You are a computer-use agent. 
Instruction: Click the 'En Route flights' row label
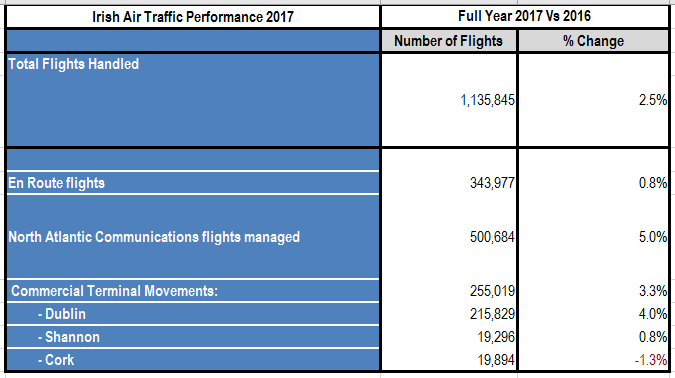point(56,183)
